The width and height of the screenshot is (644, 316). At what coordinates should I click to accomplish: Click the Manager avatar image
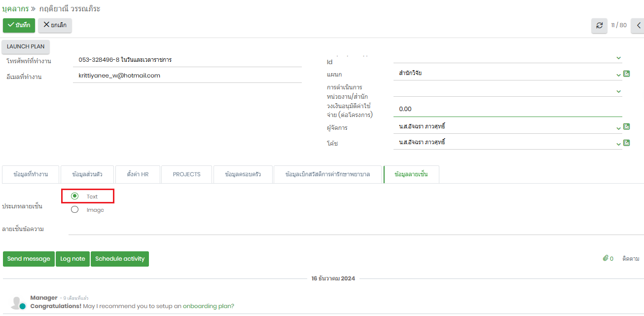[18, 303]
